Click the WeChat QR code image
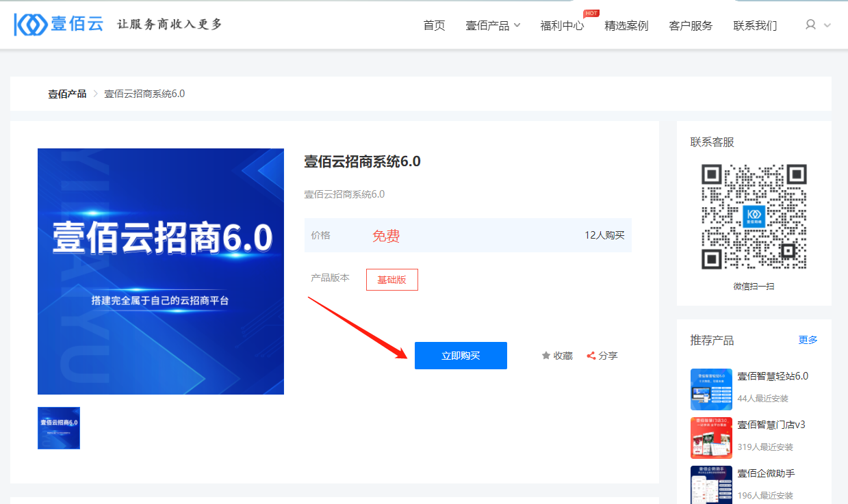Viewport: 848px width, 504px height. [754, 217]
